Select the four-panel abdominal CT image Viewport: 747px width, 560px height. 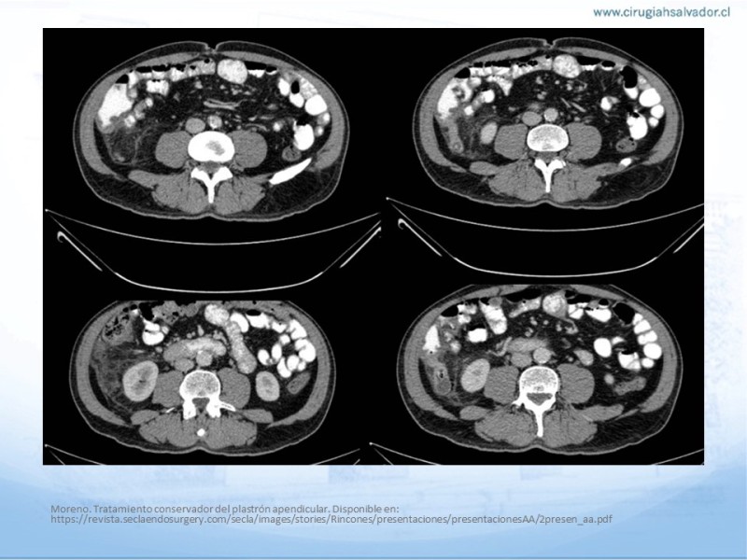[x=373, y=246]
